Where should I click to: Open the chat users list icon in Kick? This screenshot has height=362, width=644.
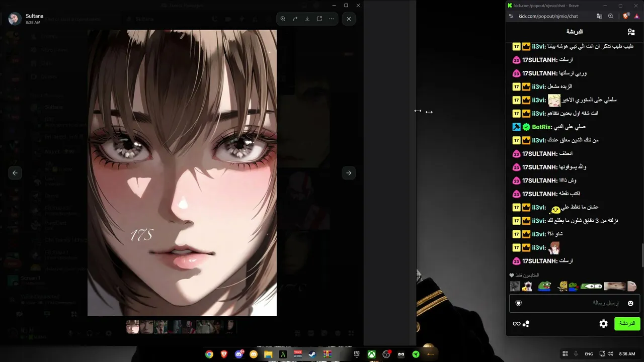(631, 32)
